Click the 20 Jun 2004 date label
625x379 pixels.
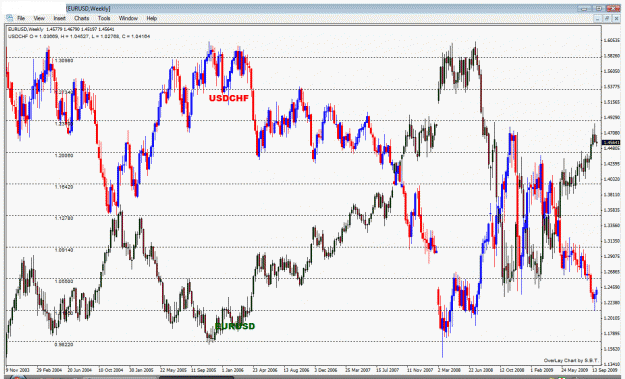79,370
